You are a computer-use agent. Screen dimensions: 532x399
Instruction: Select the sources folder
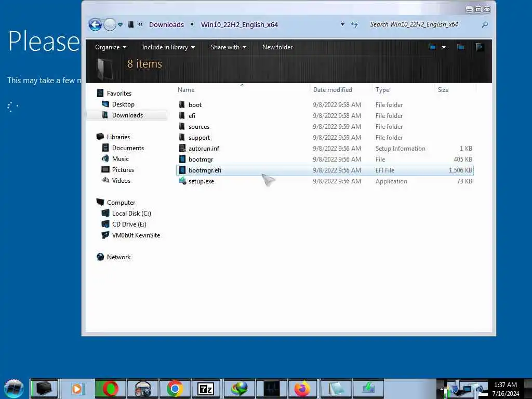coord(199,127)
